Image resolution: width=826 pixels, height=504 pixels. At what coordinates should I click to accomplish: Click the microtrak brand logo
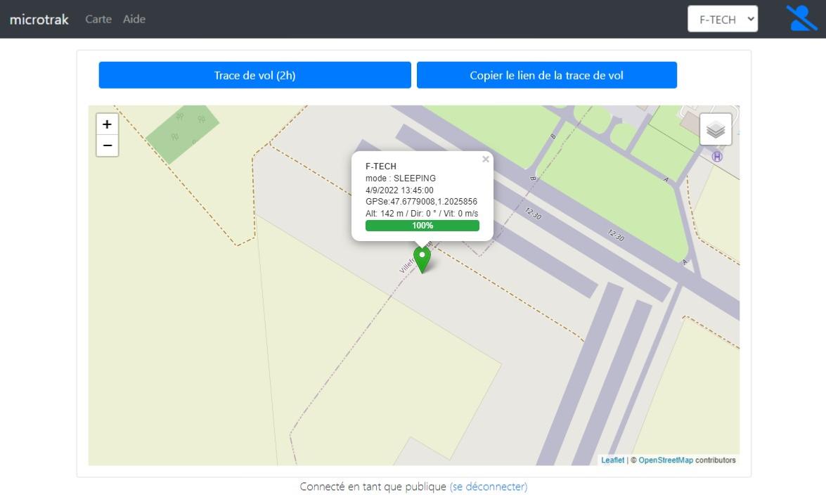pos(39,19)
